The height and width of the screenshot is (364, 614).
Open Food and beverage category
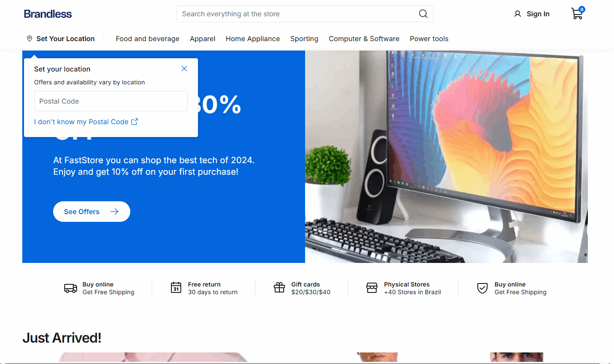(147, 39)
